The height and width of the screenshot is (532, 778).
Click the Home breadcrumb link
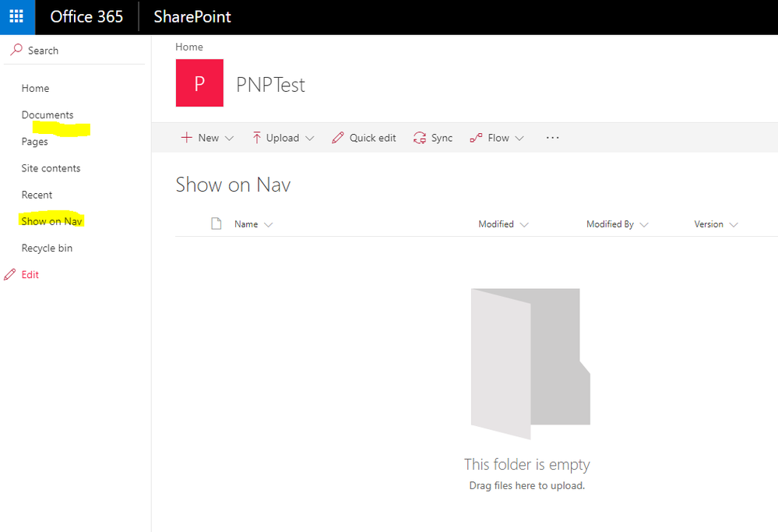(x=189, y=47)
